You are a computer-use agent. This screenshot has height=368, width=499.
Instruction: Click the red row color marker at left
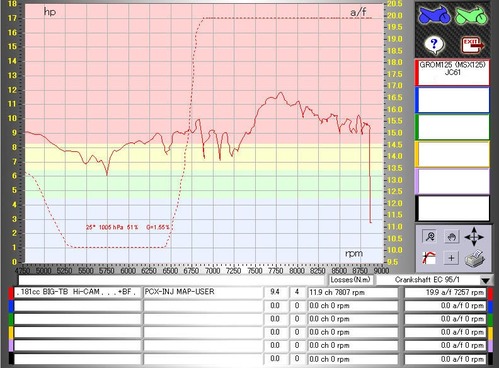click(x=11, y=292)
